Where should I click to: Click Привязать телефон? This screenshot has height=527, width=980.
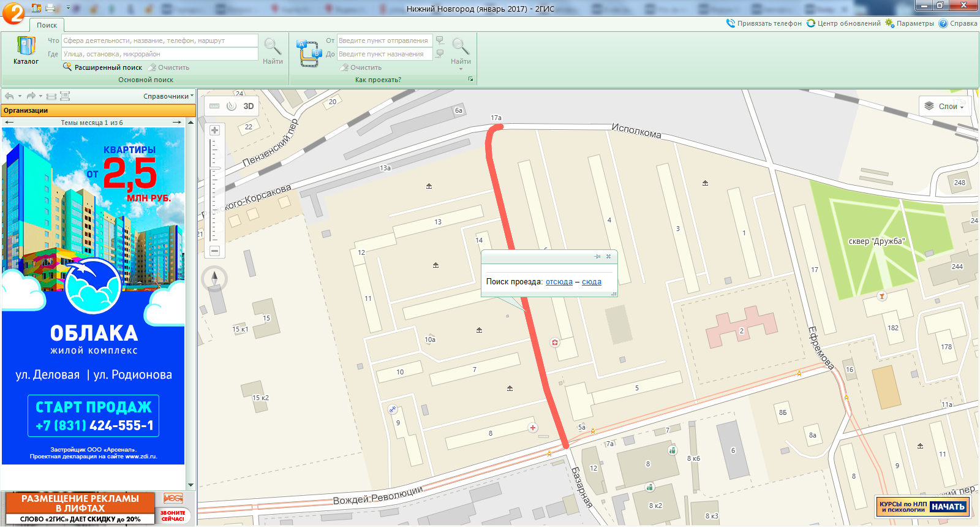[x=764, y=23]
